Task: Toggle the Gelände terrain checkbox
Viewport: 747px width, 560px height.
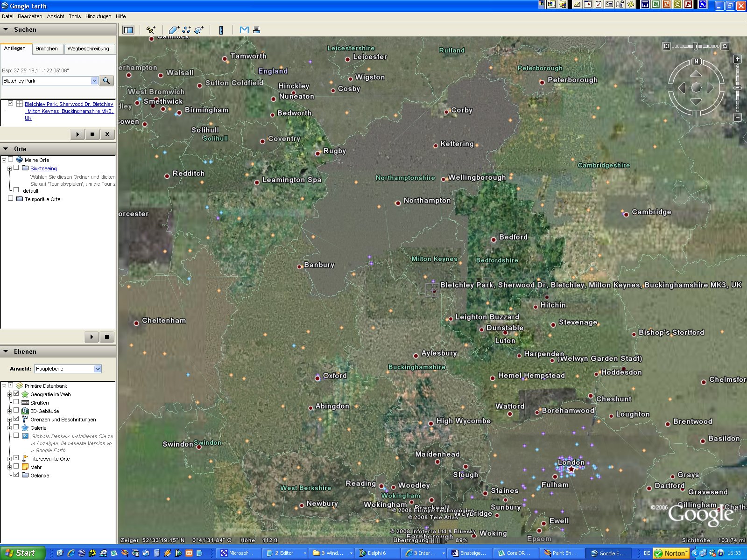Action: (x=16, y=475)
